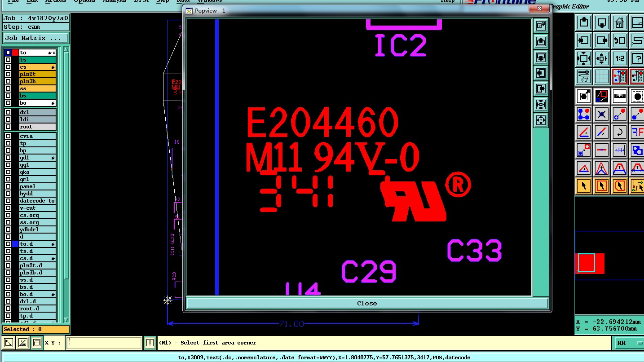
Task: Select the plain arrow pointer select tool
Action: [583, 185]
